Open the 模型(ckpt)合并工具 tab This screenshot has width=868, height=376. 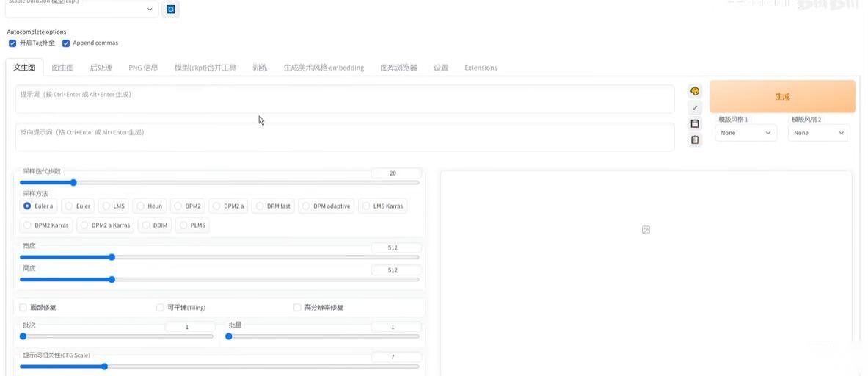[x=205, y=68]
